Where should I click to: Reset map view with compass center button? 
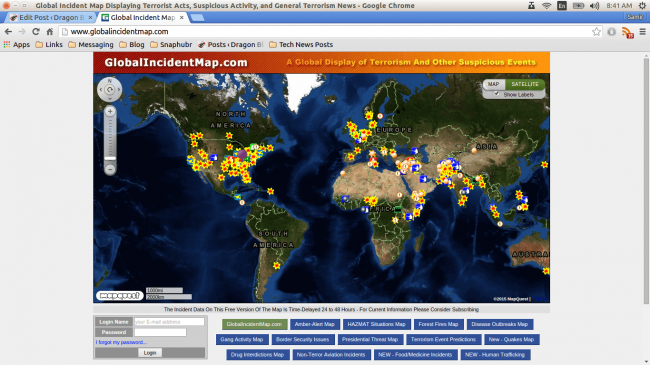[x=110, y=90]
